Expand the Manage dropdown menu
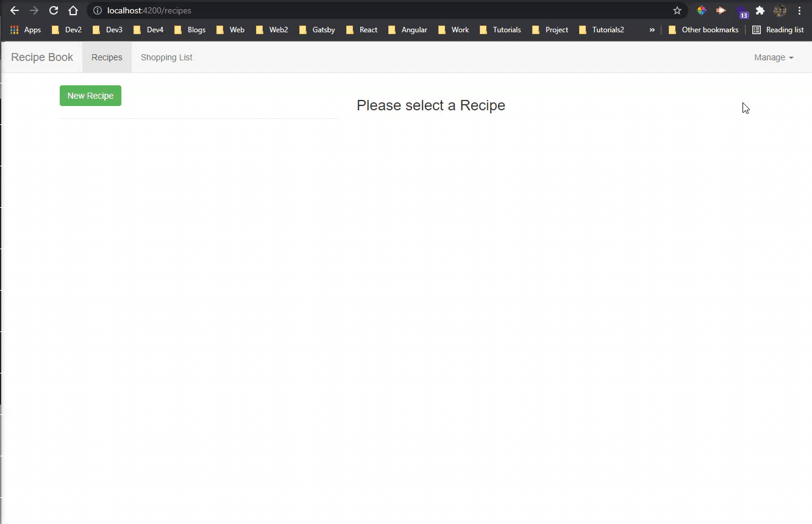This screenshot has height=524, width=812. (774, 57)
